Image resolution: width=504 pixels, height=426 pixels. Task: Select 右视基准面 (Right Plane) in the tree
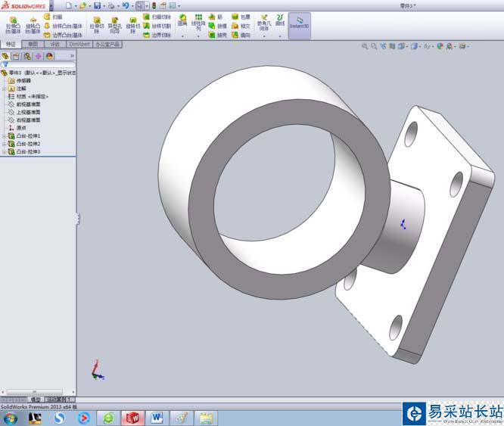click(x=24, y=120)
